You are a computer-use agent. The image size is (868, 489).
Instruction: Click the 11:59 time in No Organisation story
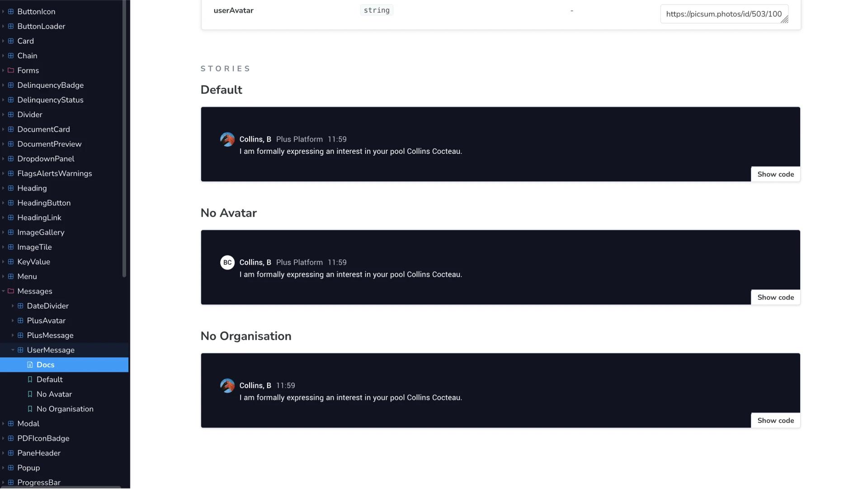(x=285, y=385)
